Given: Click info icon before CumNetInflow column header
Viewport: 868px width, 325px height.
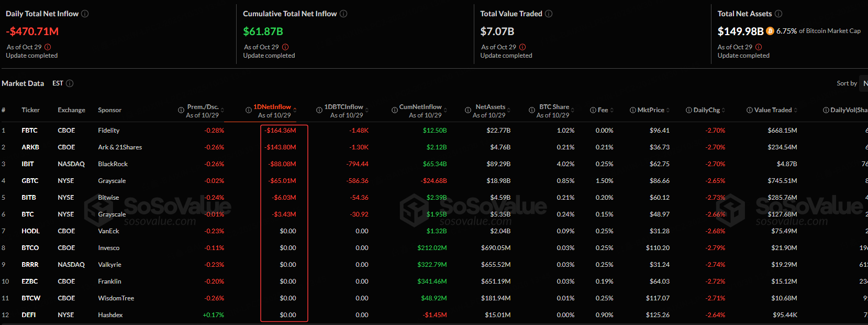Looking at the screenshot, I should [395, 110].
